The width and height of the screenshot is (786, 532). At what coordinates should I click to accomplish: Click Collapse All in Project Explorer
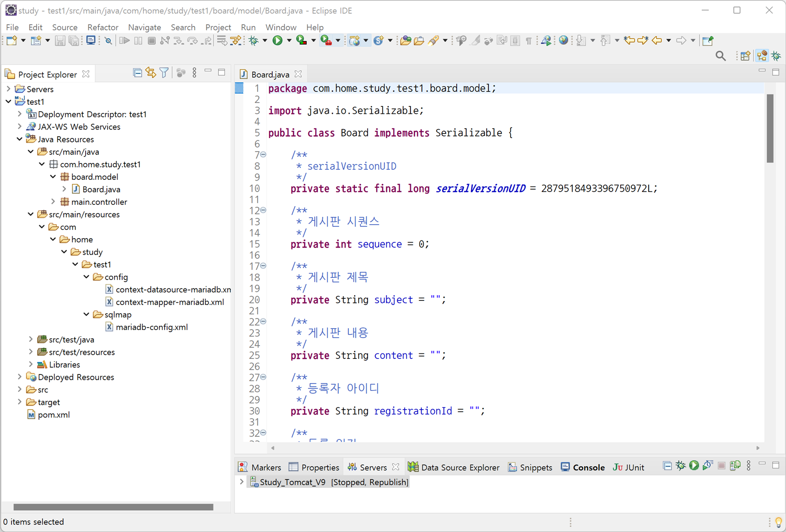pos(138,73)
